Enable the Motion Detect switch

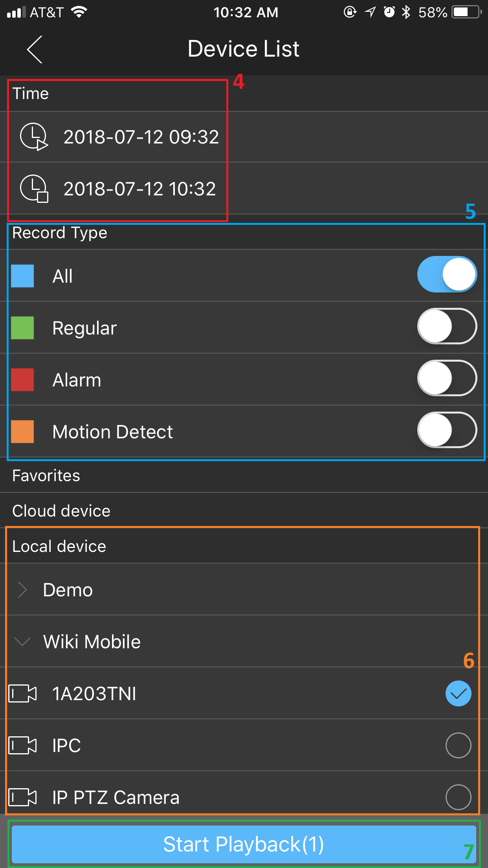(447, 430)
